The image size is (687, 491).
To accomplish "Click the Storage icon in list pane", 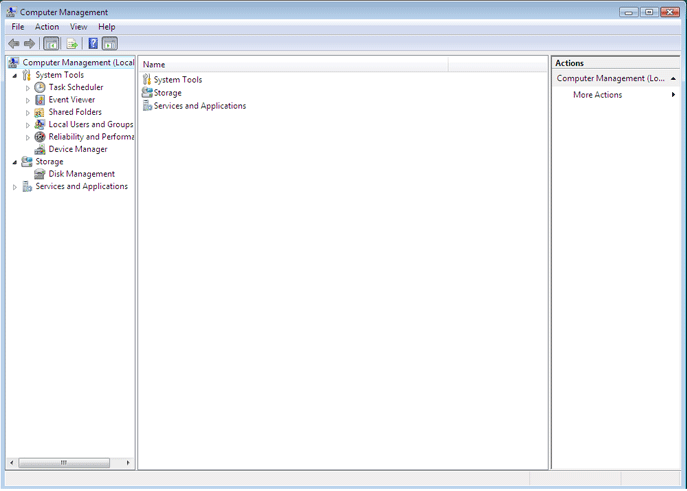I will (x=147, y=92).
